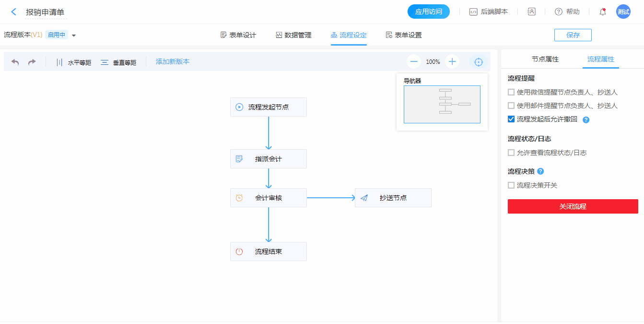Expand the flow version dropdown arrow
The image size is (644, 324).
click(74, 35)
